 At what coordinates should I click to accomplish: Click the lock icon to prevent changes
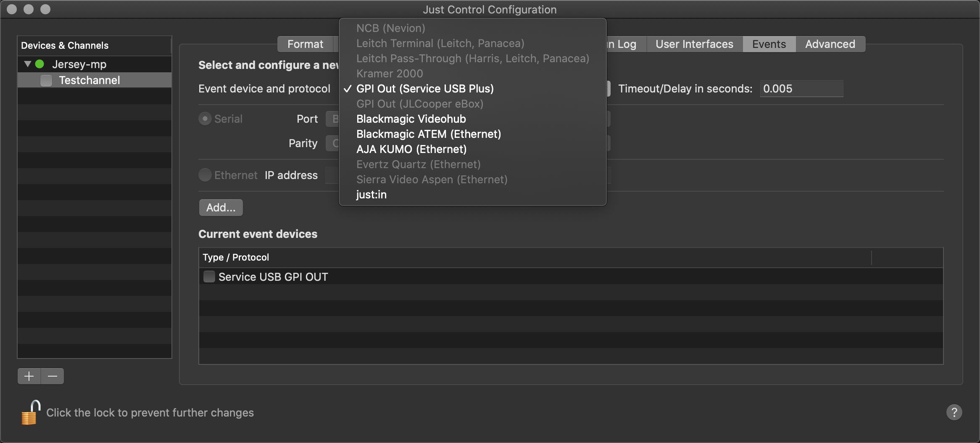pos(31,412)
